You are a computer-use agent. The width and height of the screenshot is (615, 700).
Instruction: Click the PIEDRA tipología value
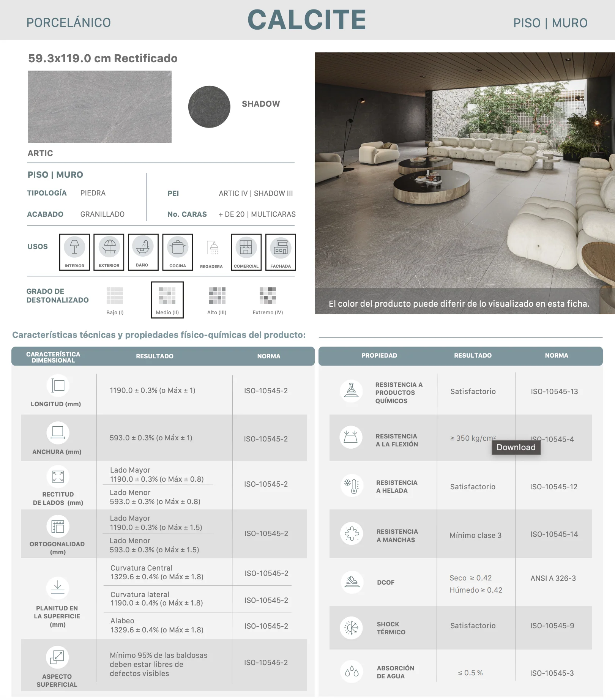click(x=93, y=193)
